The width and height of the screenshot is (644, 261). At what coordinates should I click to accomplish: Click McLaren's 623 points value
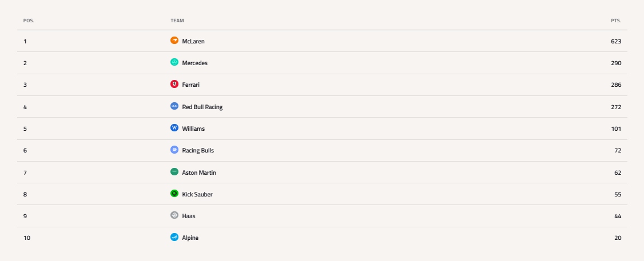point(615,41)
